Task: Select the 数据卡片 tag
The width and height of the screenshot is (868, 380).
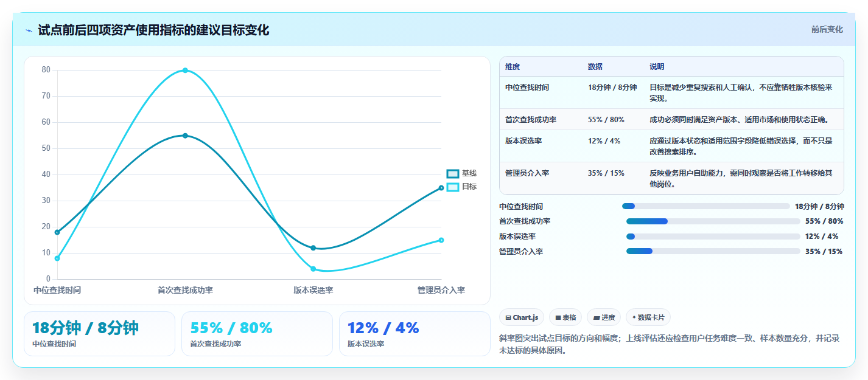Action: (x=648, y=317)
